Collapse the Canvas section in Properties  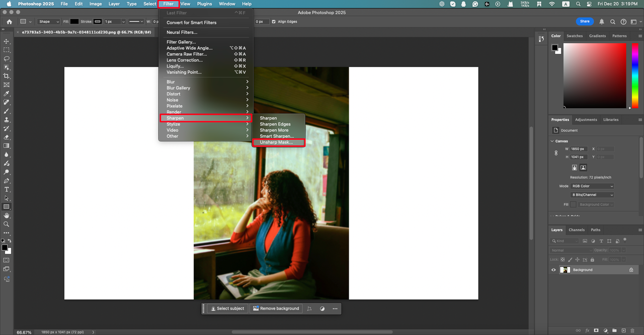[x=552, y=141]
